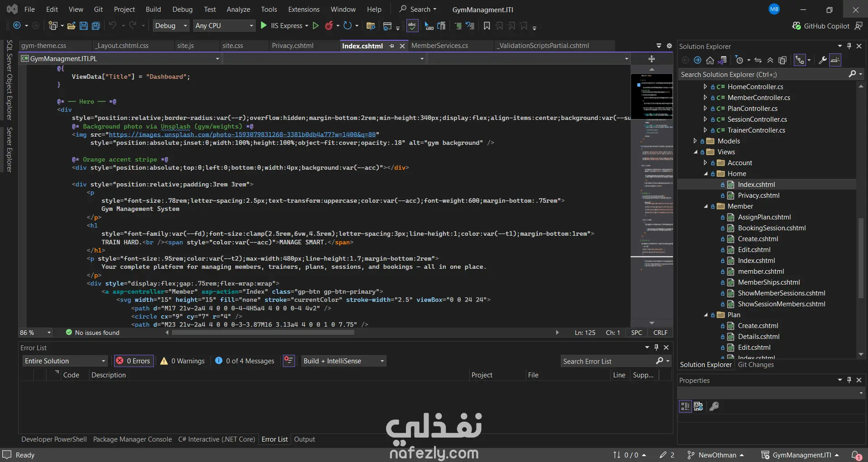Click the Restart circular arrow icon
This screenshot has height=462, width=868.
click(x=347, y=26)
